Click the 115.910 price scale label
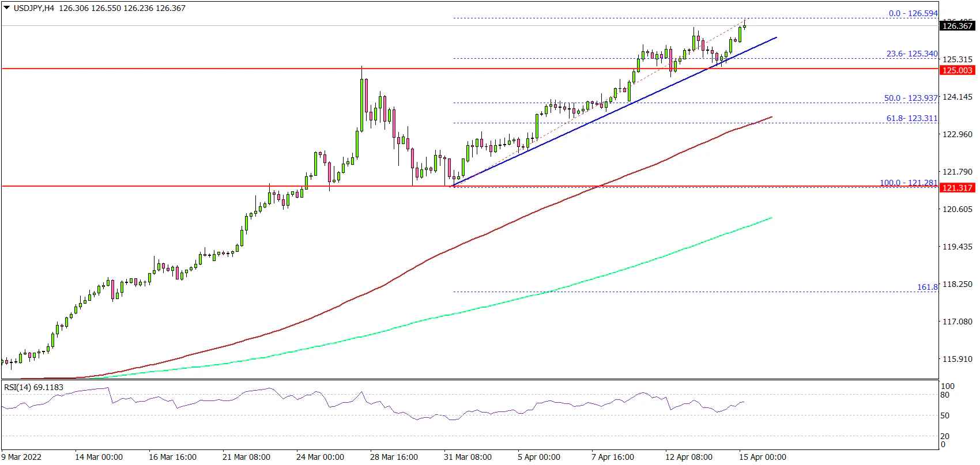Viewport: 980px width, 465px height. click(x=957, y=358)
